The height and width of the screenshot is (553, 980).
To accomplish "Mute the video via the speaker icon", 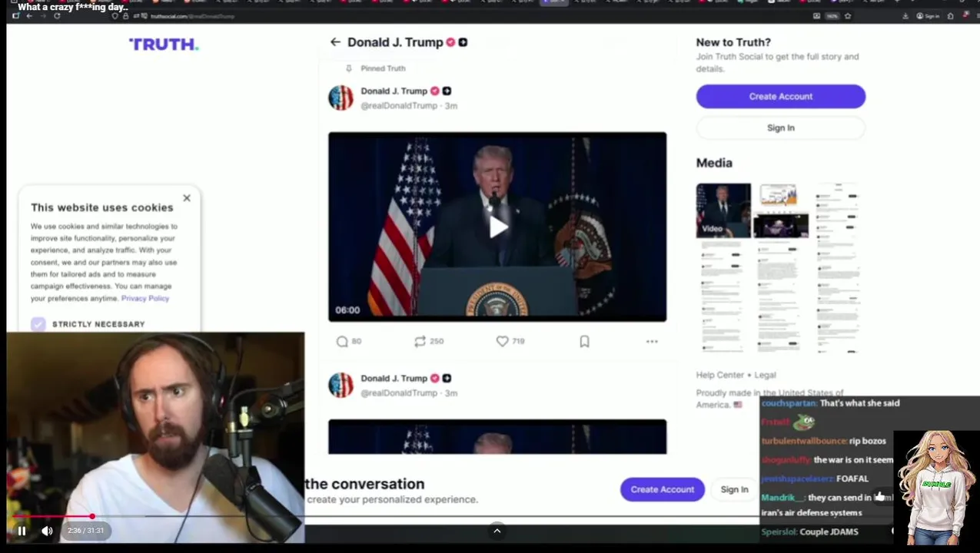I will [47, 531].
